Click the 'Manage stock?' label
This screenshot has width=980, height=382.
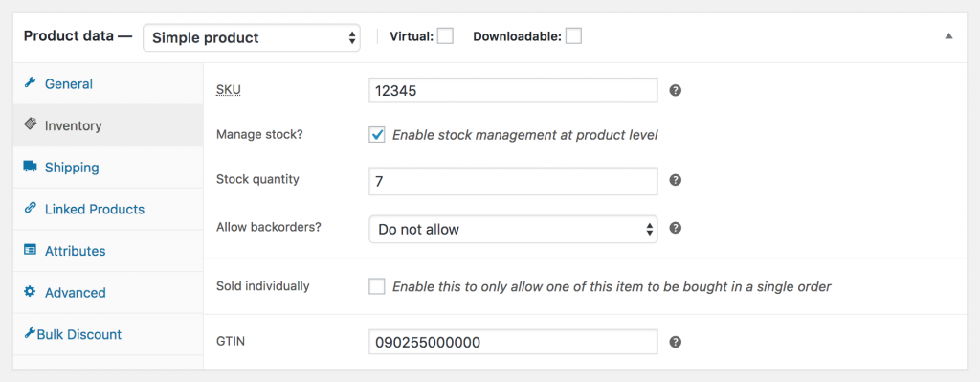(258, 134)
